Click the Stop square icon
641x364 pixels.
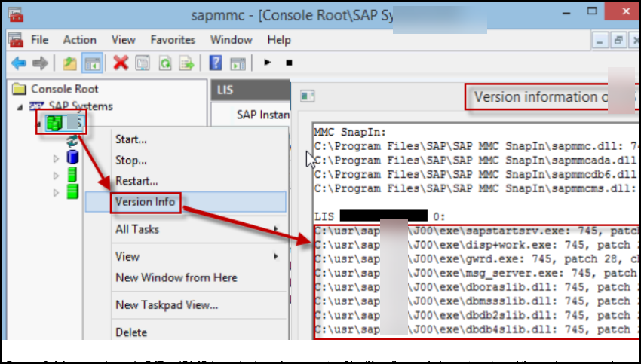(x=289, y=63)
